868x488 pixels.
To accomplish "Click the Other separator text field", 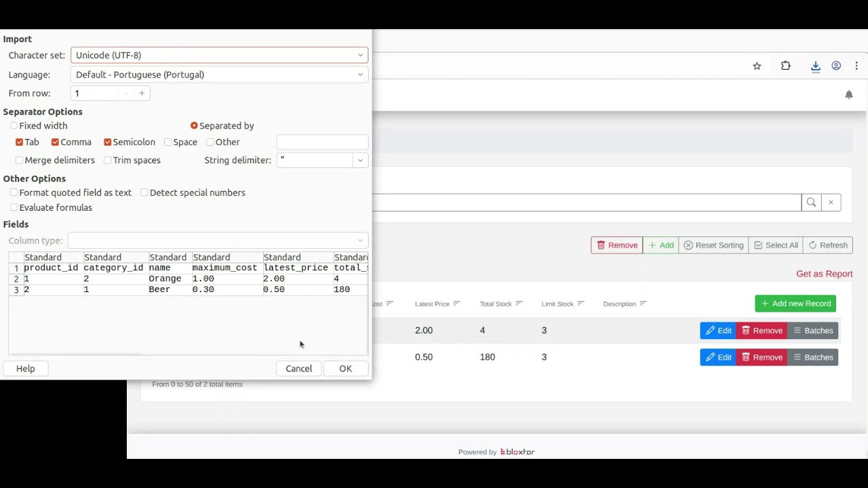I will (322, 142).
